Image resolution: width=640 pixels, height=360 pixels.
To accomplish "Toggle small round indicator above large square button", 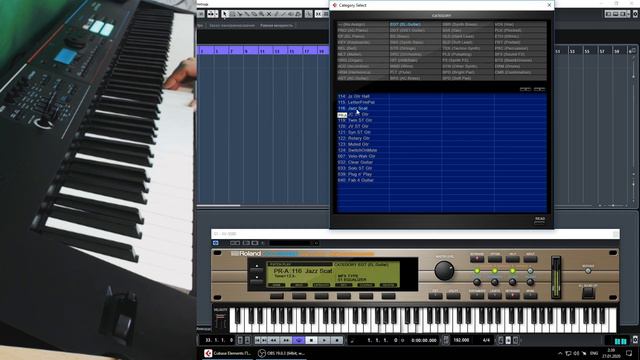I will [x=588, y=271].
